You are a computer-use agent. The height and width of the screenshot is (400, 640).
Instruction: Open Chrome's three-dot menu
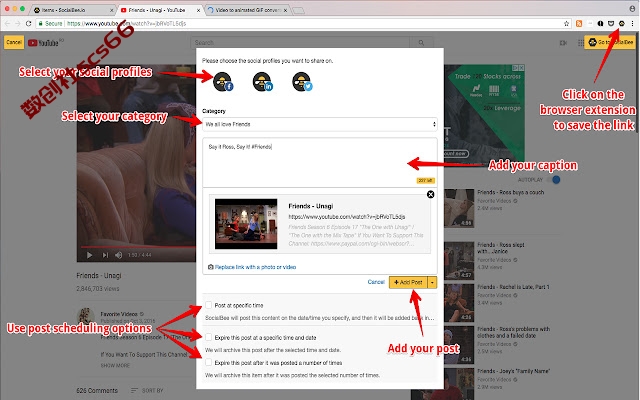point(633,23)
